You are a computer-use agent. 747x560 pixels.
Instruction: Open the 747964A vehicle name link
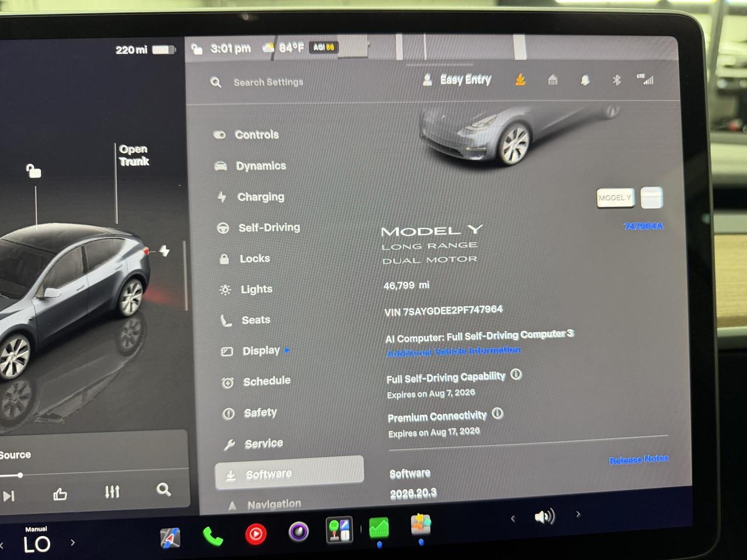[x=643, y=226]
